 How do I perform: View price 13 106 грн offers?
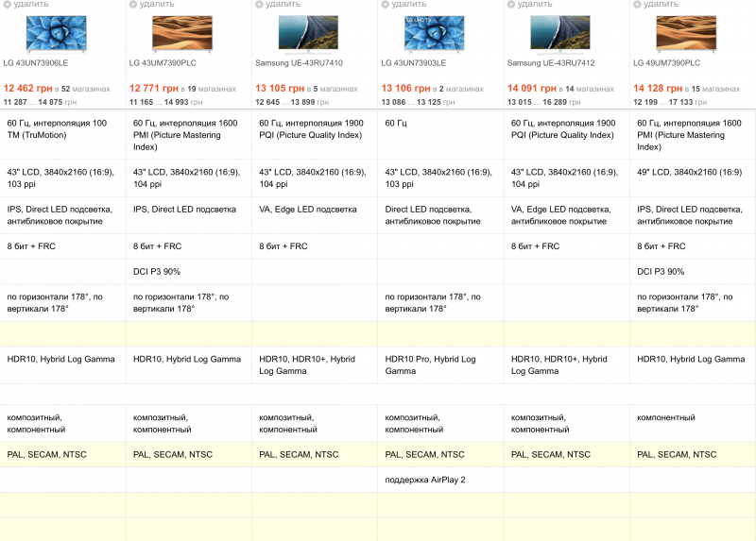[x=405, y=88]
